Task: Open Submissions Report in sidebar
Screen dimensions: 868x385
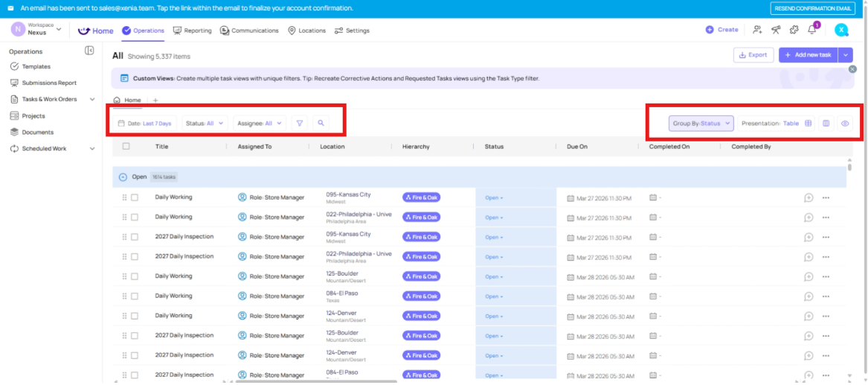Action: 48,83
